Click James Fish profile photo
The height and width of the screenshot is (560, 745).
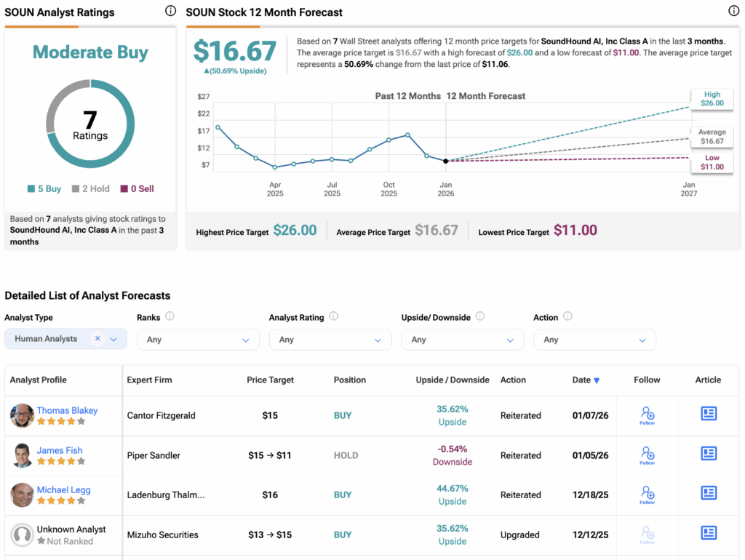(x=22, y=455)
